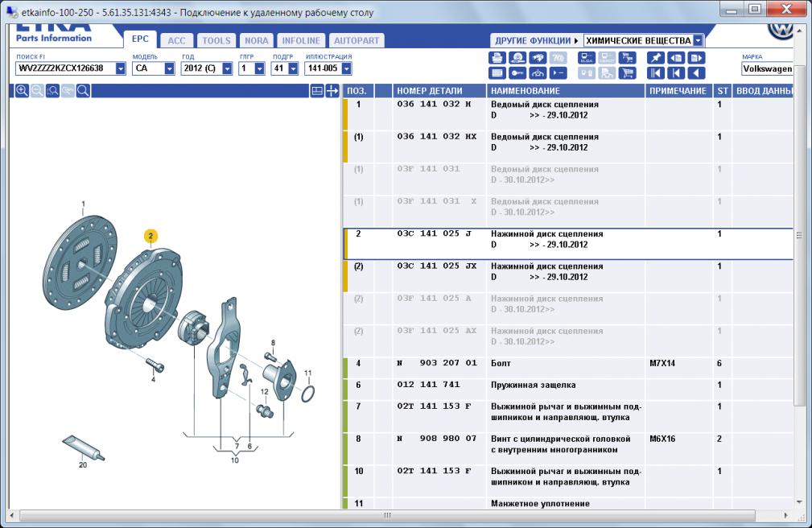
Task: Click the single bar previous arrow
Action: click(x=676, y=73)
